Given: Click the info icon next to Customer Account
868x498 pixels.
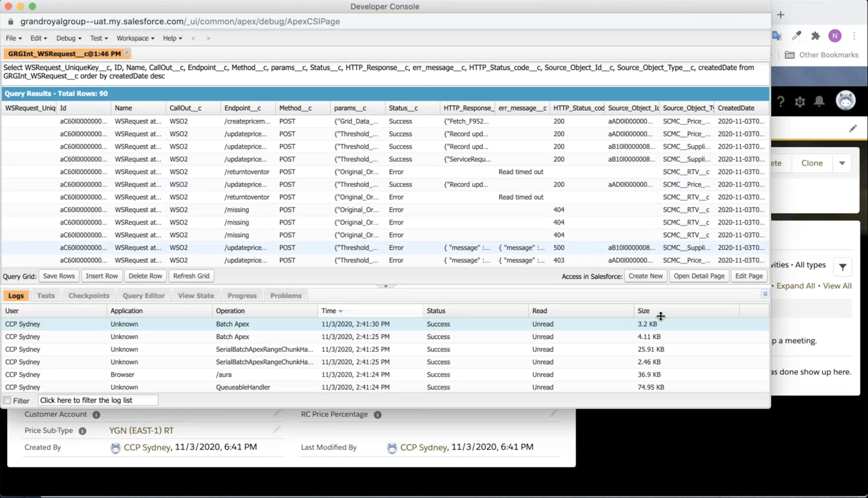Looking at the screenshot, I should (96, 415).
